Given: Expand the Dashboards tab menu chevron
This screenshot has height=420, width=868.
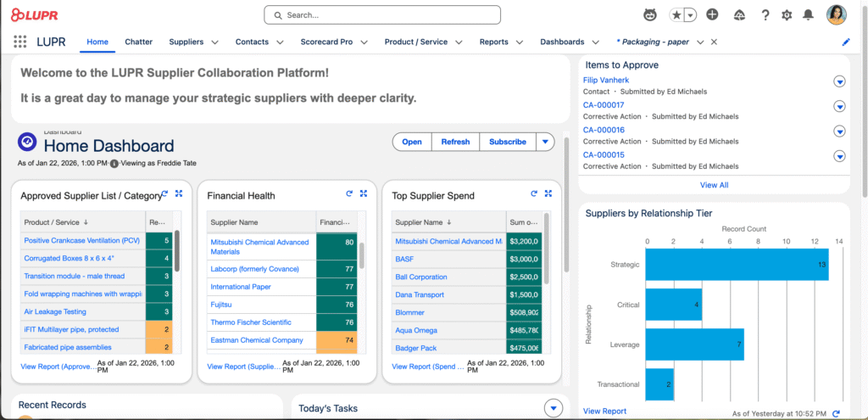Looking at the screenshot, I should pyautogui.click(x=595, y=42).
